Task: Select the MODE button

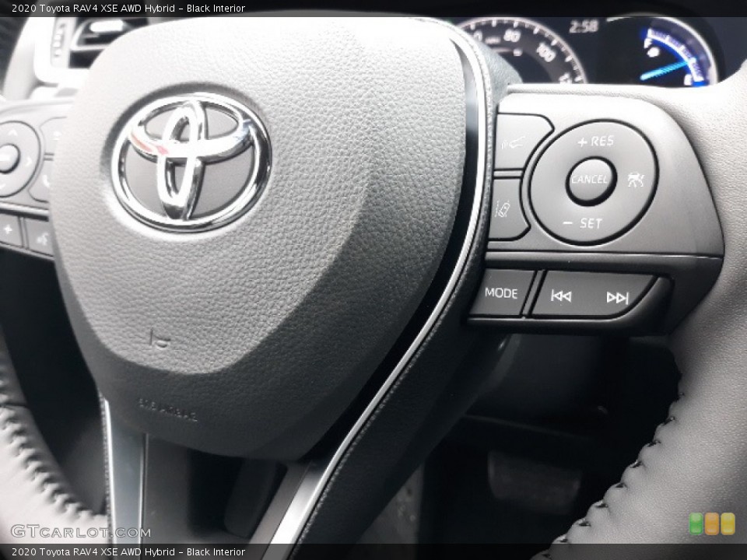Action: click(500, 293)
